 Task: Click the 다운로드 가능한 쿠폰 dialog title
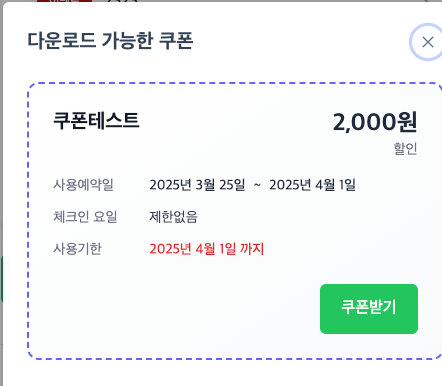click(x=110, y=41)
